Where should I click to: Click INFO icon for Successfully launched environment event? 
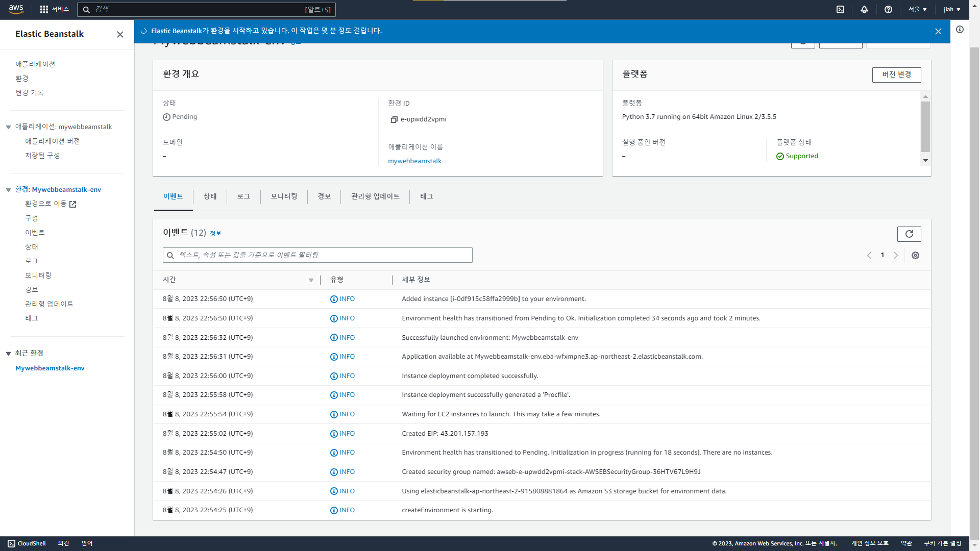[334, 338]
